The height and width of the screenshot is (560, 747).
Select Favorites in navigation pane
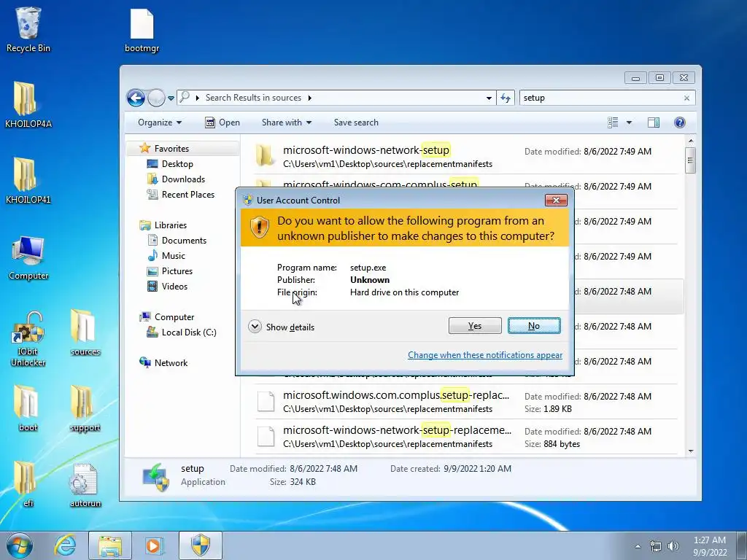point(171,149)
